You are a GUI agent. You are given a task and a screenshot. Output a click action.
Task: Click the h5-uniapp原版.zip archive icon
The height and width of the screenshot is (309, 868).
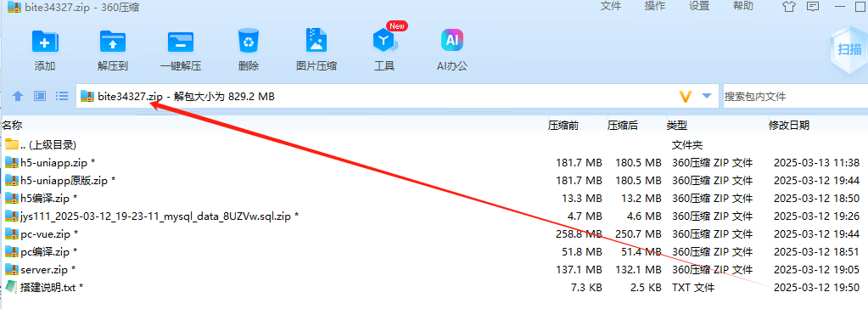(12, 181)
